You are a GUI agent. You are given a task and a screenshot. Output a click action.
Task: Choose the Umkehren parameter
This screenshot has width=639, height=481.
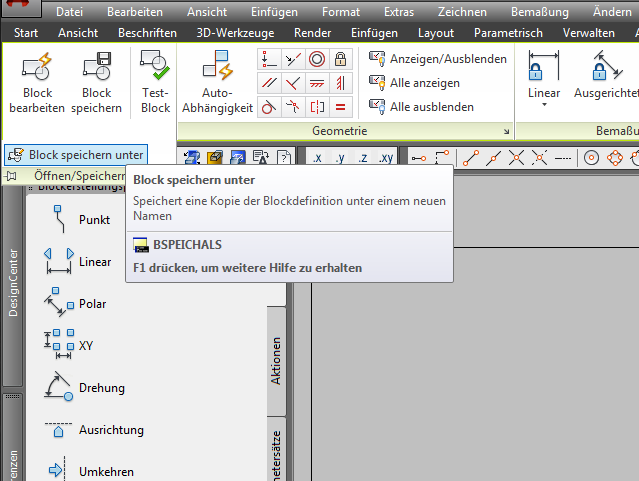point(90,471)
